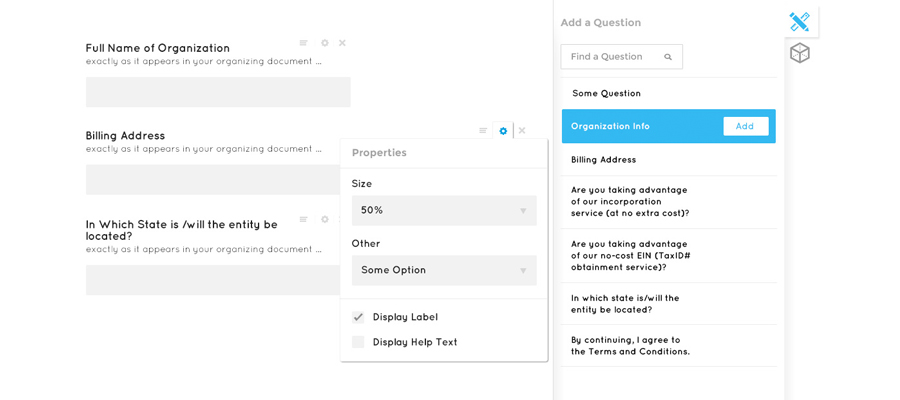Viewport: 900px width, 400px height.
Task: Click the pencil and ruler design icon
Action: [799, 22]
